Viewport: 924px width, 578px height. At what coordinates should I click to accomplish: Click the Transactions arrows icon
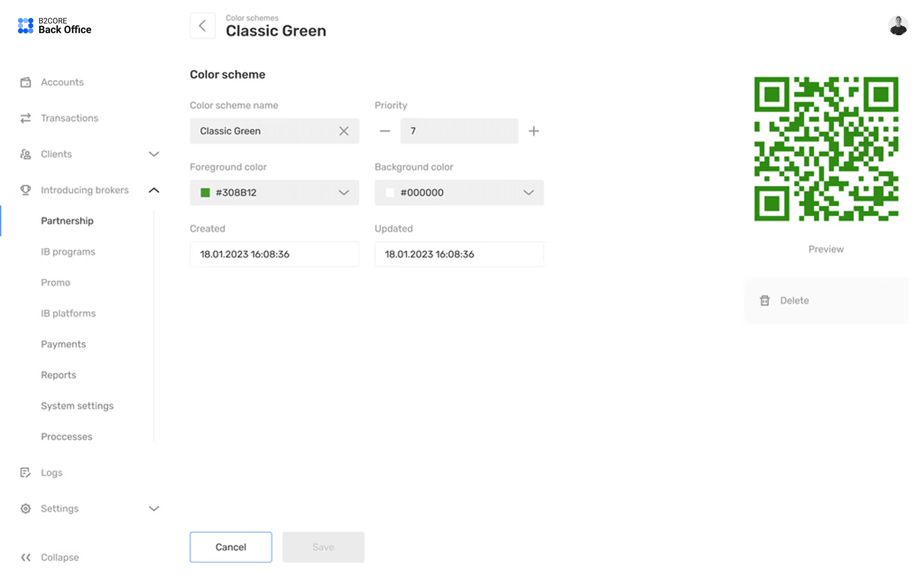pyautogui.click(x=26, y=118)
